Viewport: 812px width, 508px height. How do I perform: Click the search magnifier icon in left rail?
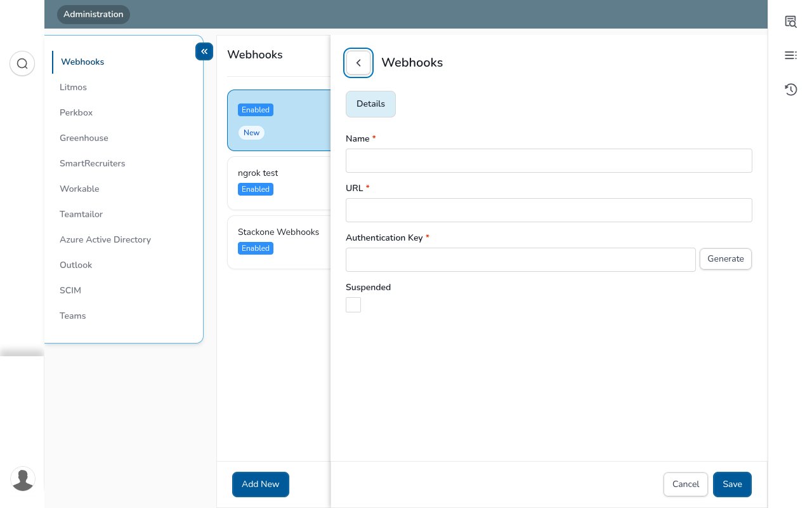[x=22, y=63]
